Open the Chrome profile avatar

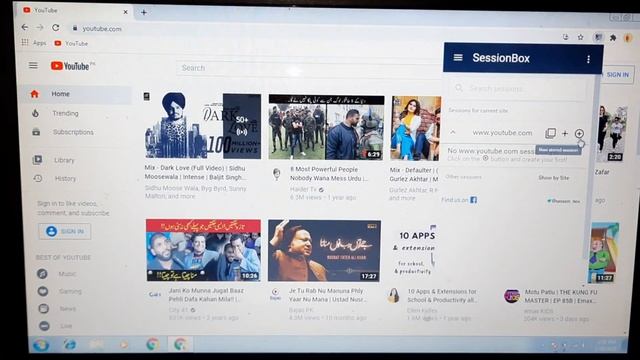point(628,38)
